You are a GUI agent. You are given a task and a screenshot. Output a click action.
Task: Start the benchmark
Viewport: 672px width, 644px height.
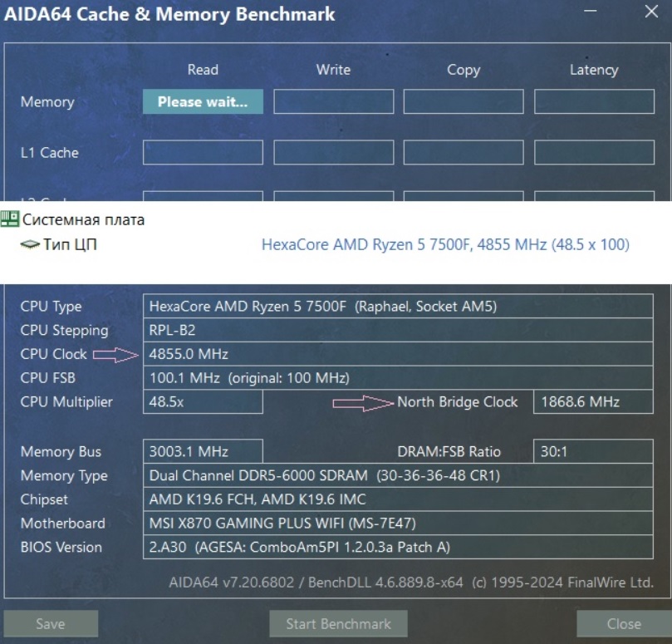[338, 623]
